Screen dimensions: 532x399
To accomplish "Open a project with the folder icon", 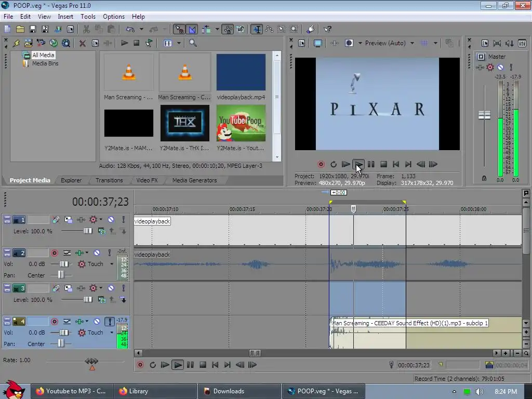I will [20, 29].
